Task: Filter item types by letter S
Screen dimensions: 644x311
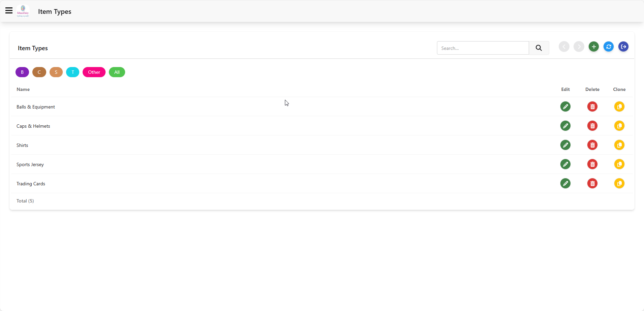Action: tap(56, 72)
